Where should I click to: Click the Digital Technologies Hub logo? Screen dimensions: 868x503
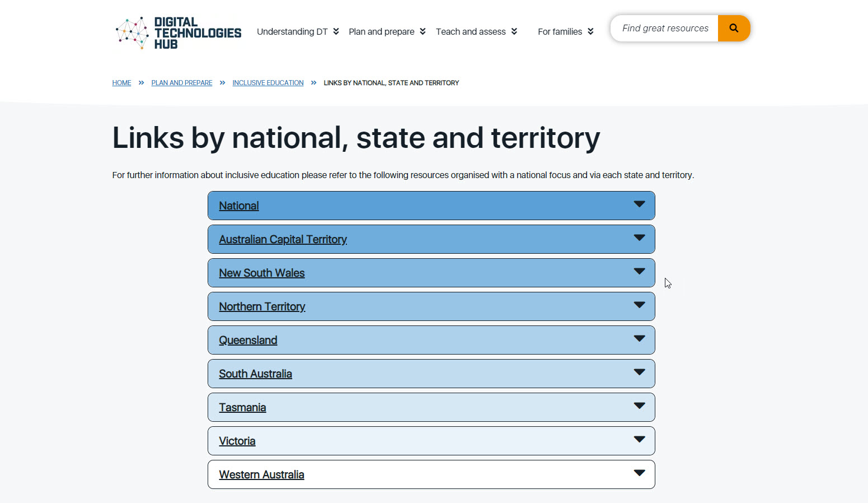(x=178, y=32)
